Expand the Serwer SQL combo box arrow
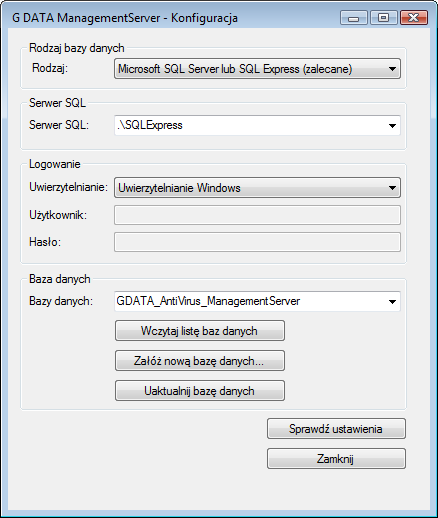The width and height of the screenshot is (438, 518). (392, 126)
